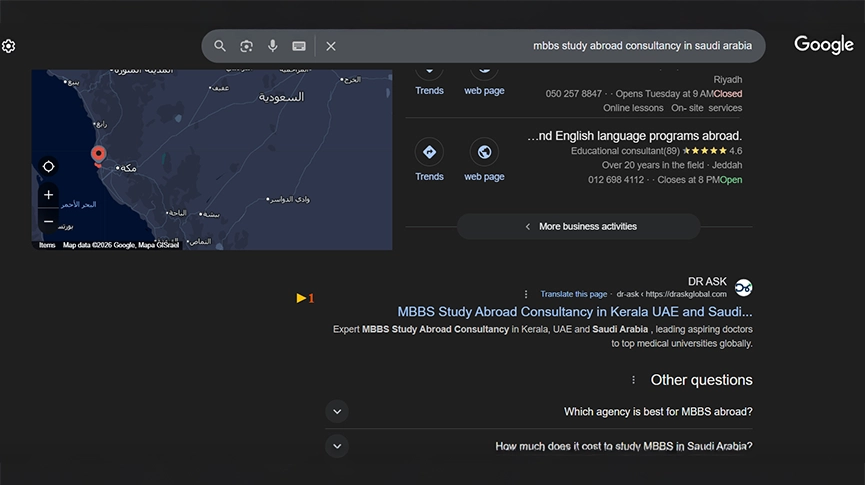Activate voice search microphone
865x485 pixels.
tap(272, 46)
